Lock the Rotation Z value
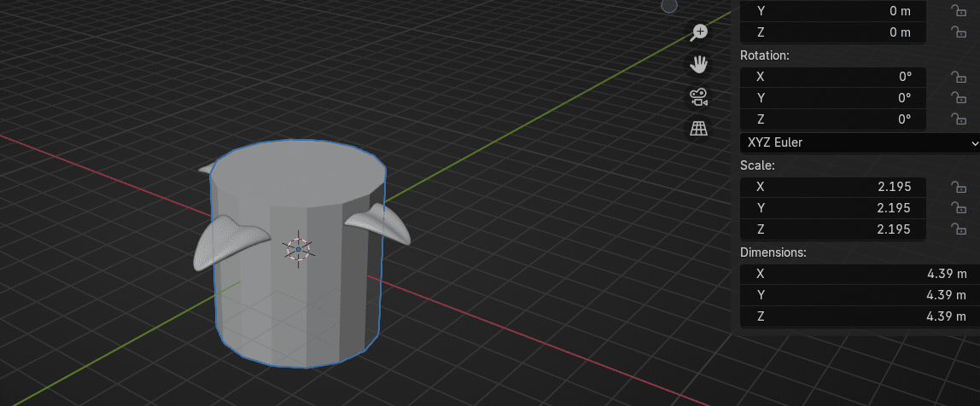 coord(959,119)
